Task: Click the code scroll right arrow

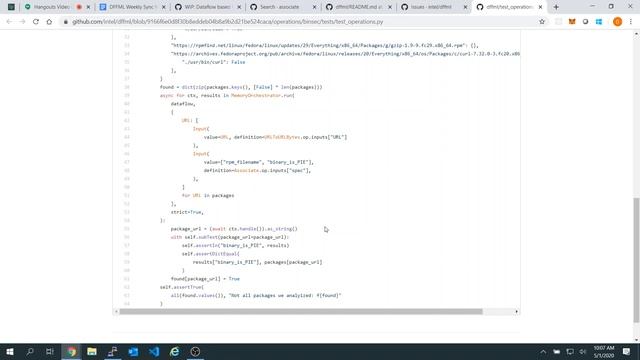Action: click(x=516, y=311)
